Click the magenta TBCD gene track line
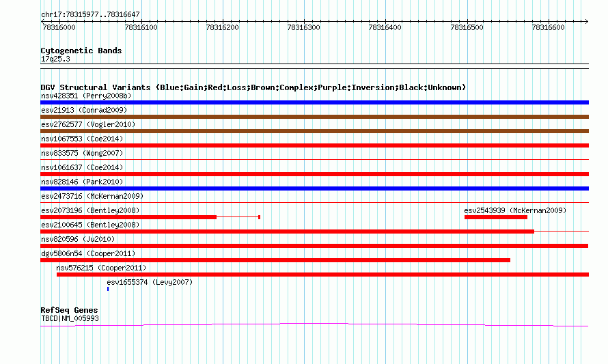This screenshot has height=364, width=608. tap(314, 325)
